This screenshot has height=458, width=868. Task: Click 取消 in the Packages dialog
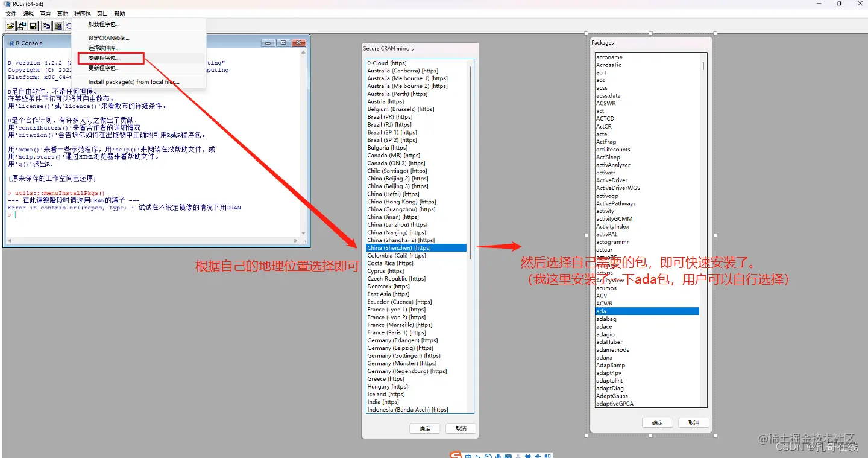[x=694, y=422]
